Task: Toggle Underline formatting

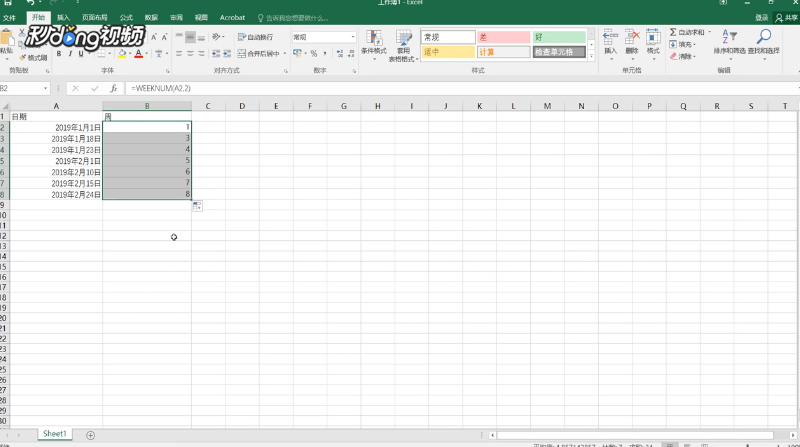Action: (x=81, y=54)
